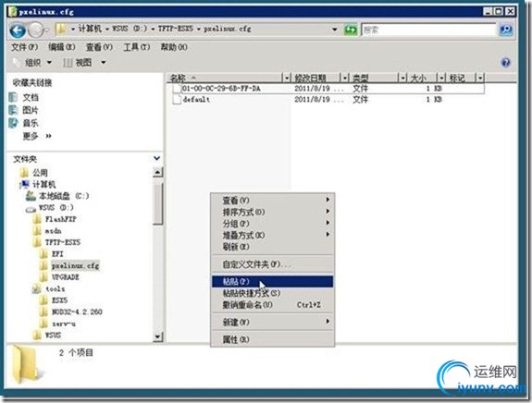The width and height of the screenshot is (532, 403).
Task: Click the folder tree scrollbar thumb
Action: coord(157,203)
